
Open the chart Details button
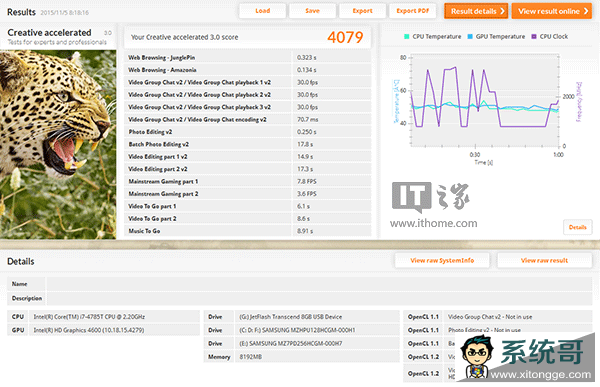point(577,227)
